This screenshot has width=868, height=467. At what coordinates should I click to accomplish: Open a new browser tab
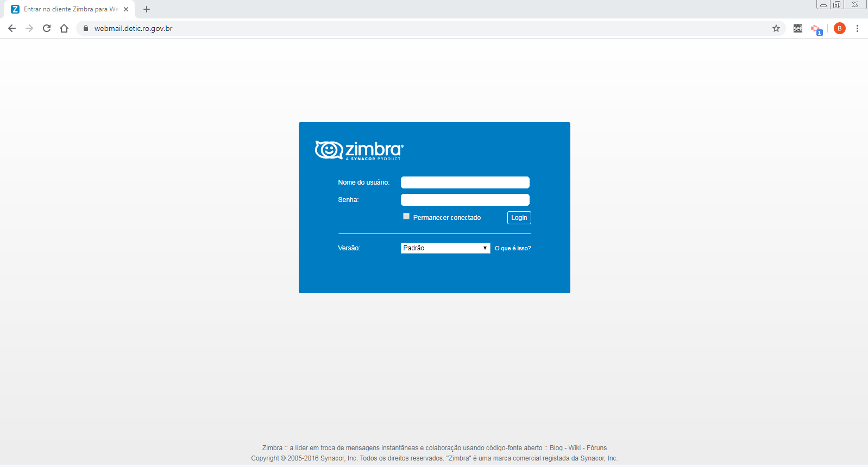coord(147,9)
